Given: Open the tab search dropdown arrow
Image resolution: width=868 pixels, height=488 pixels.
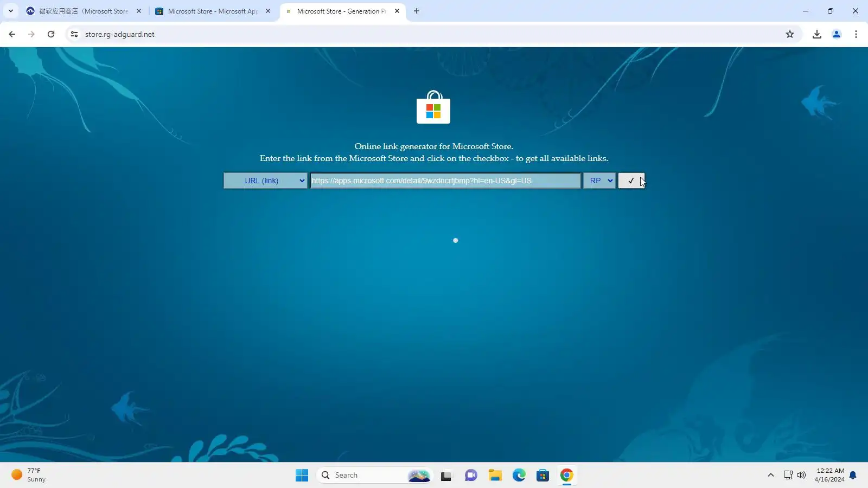Looking at the screenshot, I should coord(10,11).
